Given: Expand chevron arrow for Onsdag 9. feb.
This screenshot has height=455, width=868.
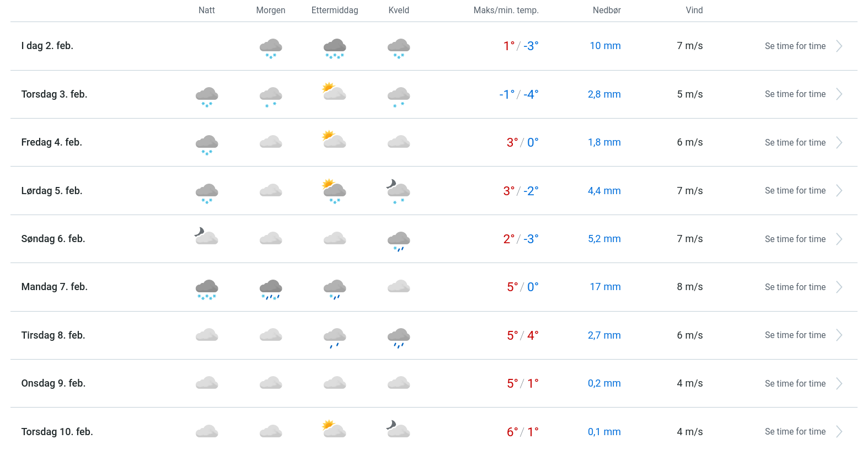Looking at the screenshot, I should 839,384.
